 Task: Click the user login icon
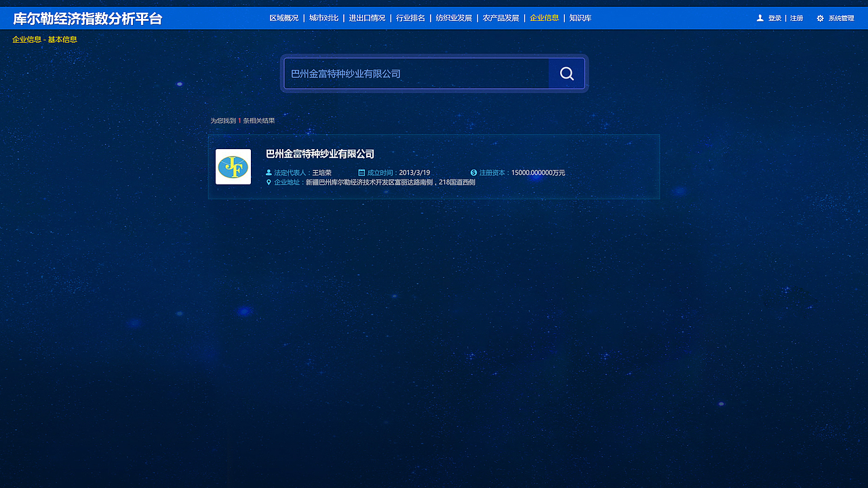pyautogui.click(x=760, y=18)
